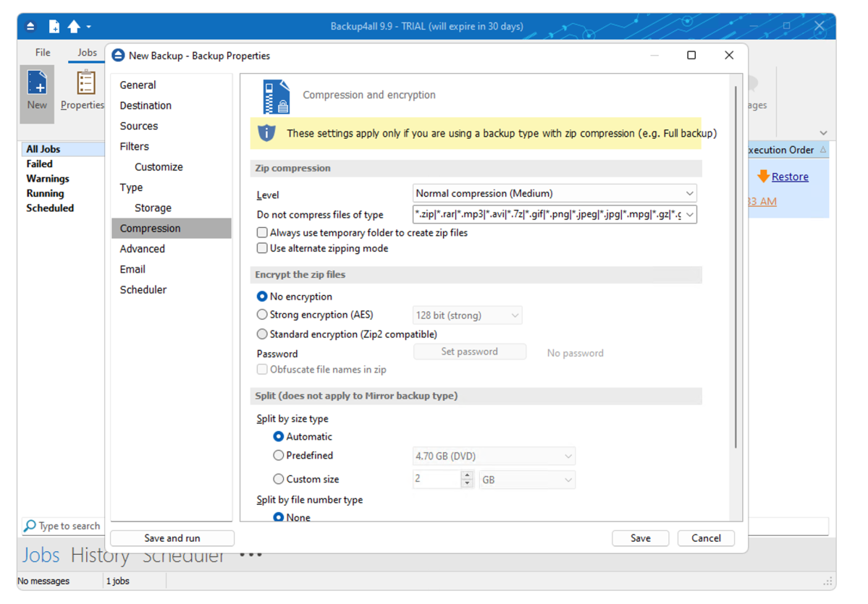Filter jobs by Running

point(46,193)
